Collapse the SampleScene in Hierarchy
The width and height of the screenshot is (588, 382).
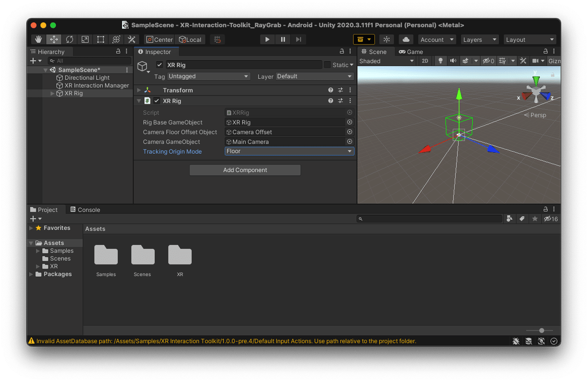[x=46, y=70]
